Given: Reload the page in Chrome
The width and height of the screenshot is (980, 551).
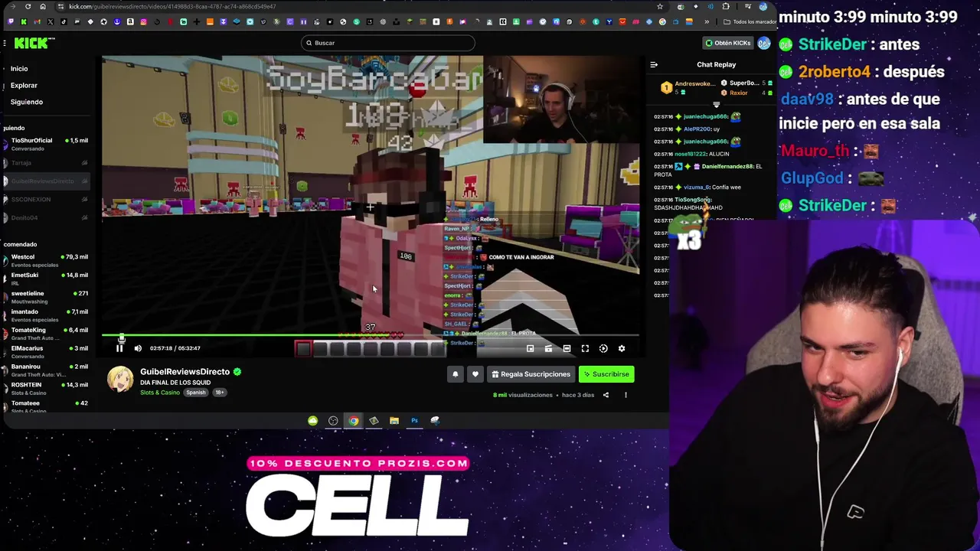Looking at the screenshot, I should tap(28, 7).
